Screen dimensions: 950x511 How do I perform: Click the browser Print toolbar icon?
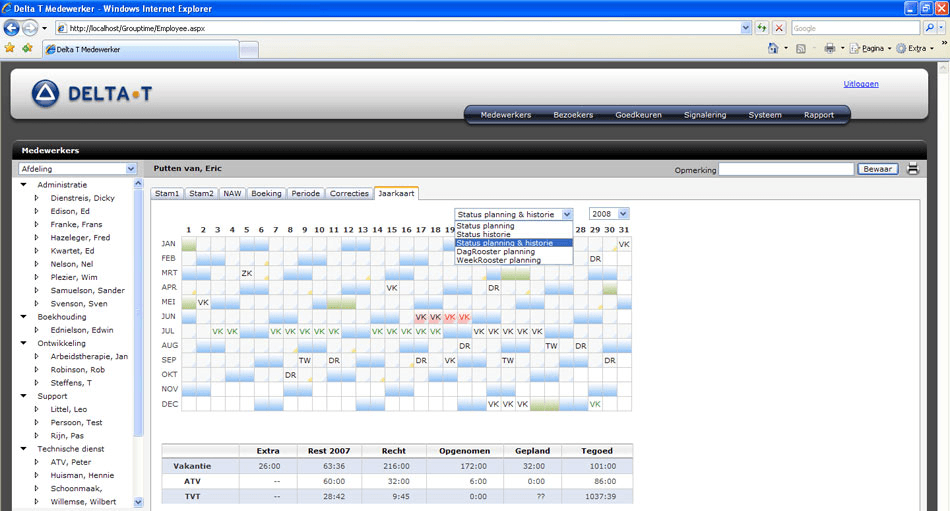pyautogui.click(x=830, y=48)
